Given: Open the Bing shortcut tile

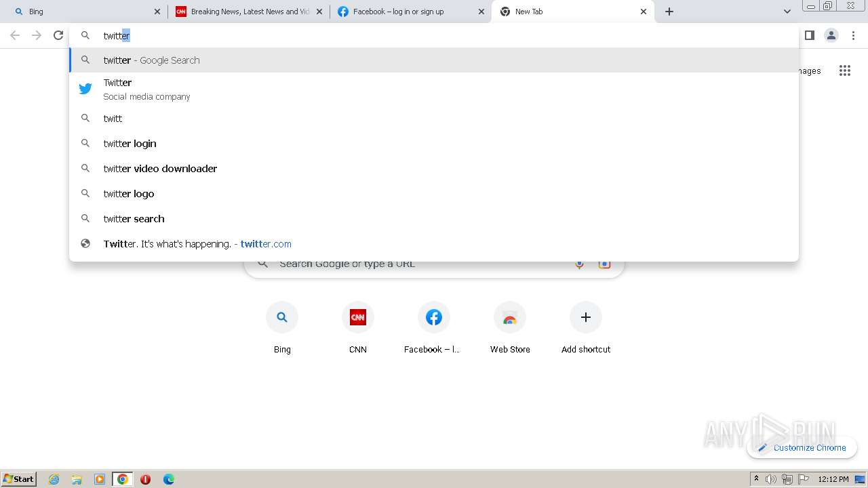Looking at the screenshot, I should coord(282,329).
